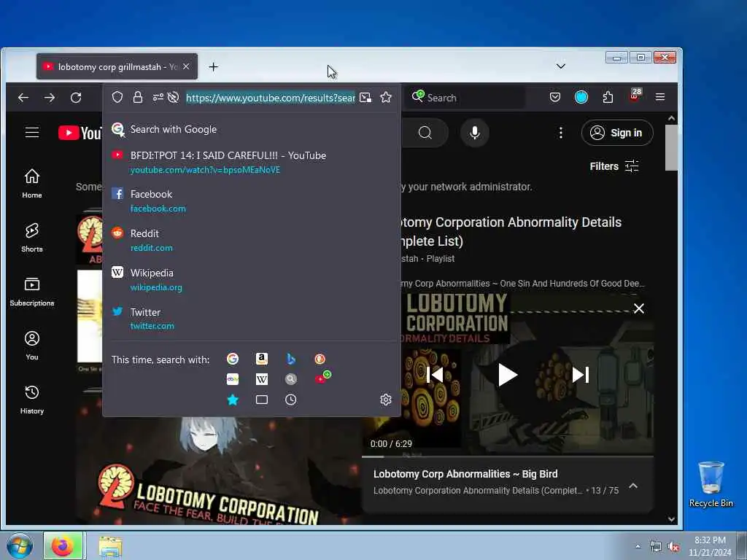Search this time with Bing
The width and height of the screenshot is (747, 560).
(290, 359)
